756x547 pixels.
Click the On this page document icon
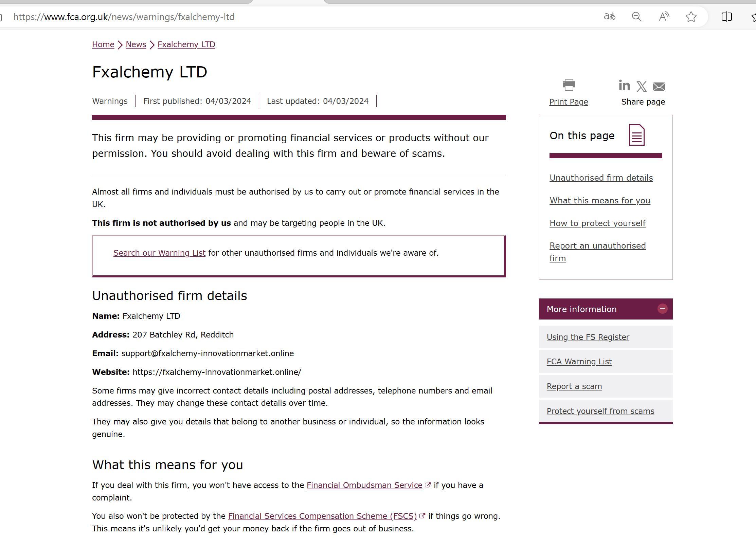(636, 135)
